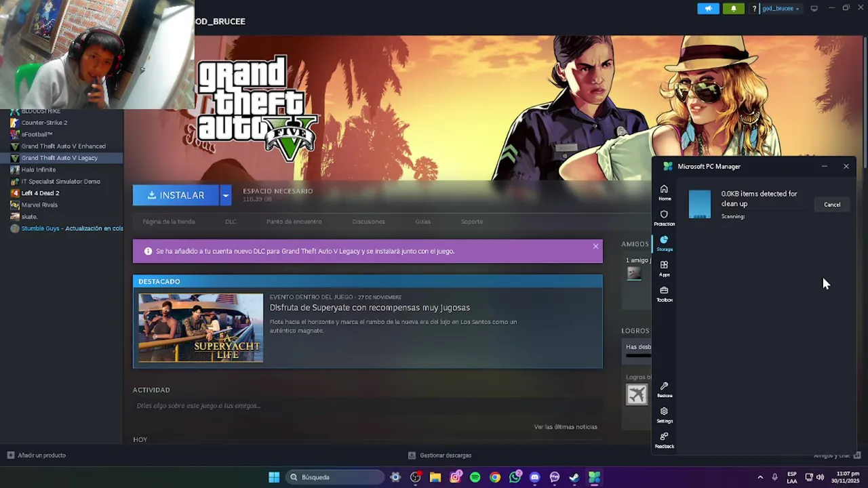Open PC Manager Settings

pyautogui.click(x=665, y=415)
